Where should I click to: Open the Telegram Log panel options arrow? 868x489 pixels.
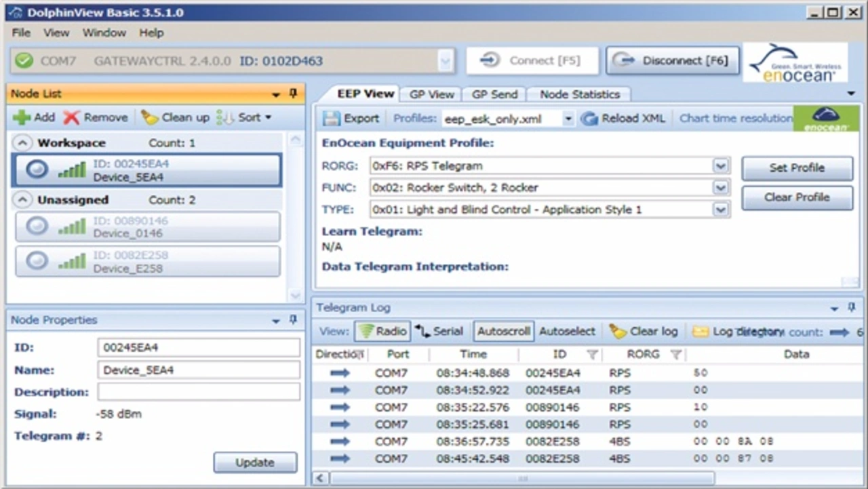[835, 308]
